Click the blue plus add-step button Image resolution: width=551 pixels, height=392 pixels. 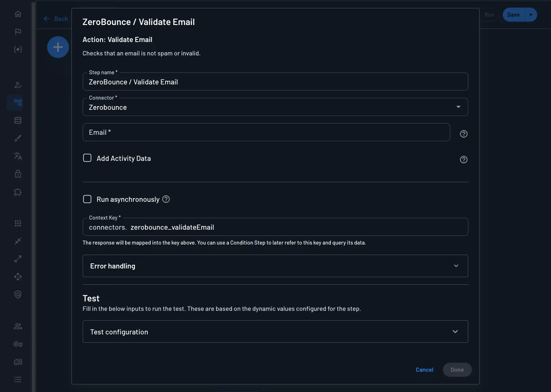coord(58,47)
